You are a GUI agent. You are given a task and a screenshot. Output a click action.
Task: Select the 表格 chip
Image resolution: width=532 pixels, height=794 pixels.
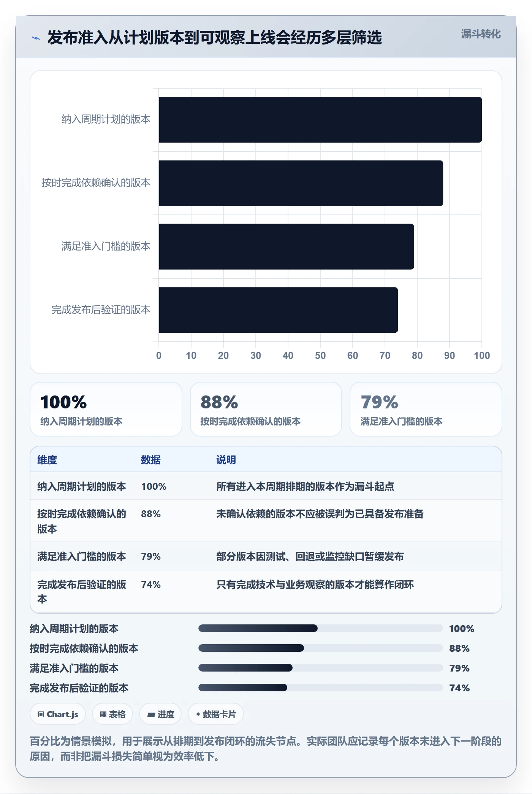click(x=112, y=714)
